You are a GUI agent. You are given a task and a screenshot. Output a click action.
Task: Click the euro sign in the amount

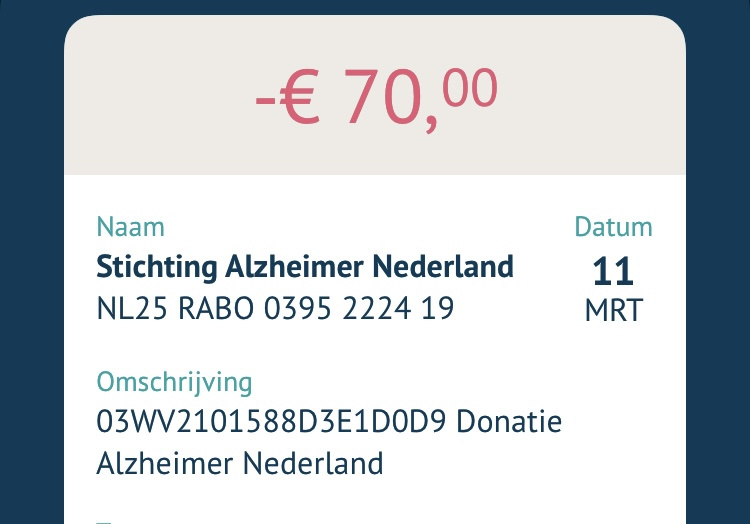click(x=299, y=97)
